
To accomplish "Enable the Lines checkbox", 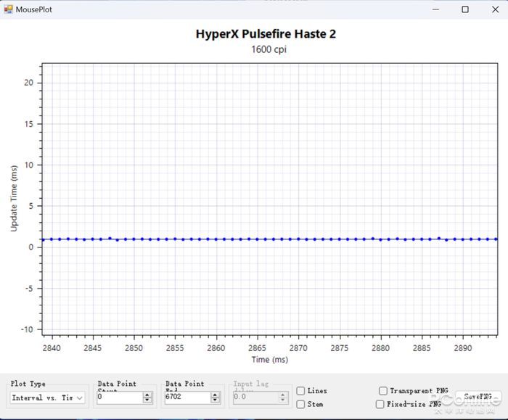I will pyautogui.click(x=300, y=391).
